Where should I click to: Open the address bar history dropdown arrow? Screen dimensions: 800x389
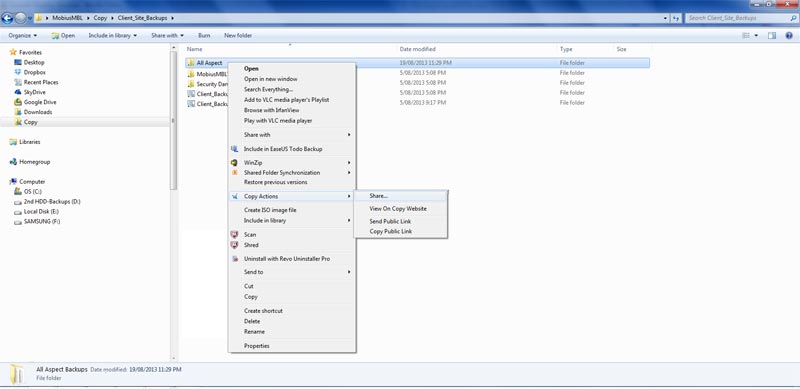[666, 18]
